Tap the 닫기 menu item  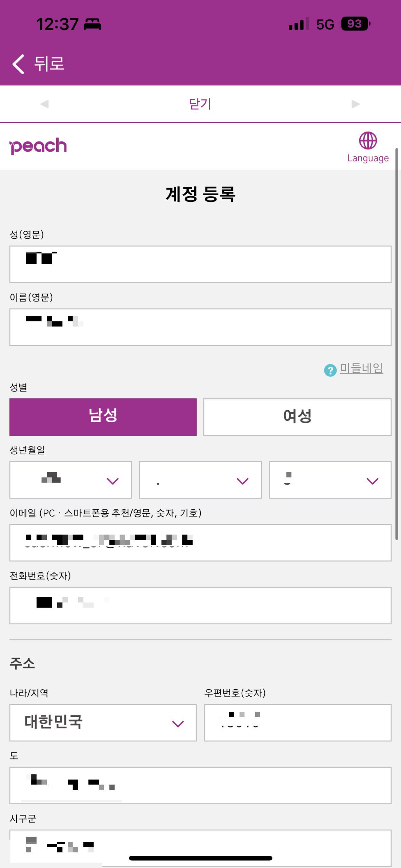(200, 104)
